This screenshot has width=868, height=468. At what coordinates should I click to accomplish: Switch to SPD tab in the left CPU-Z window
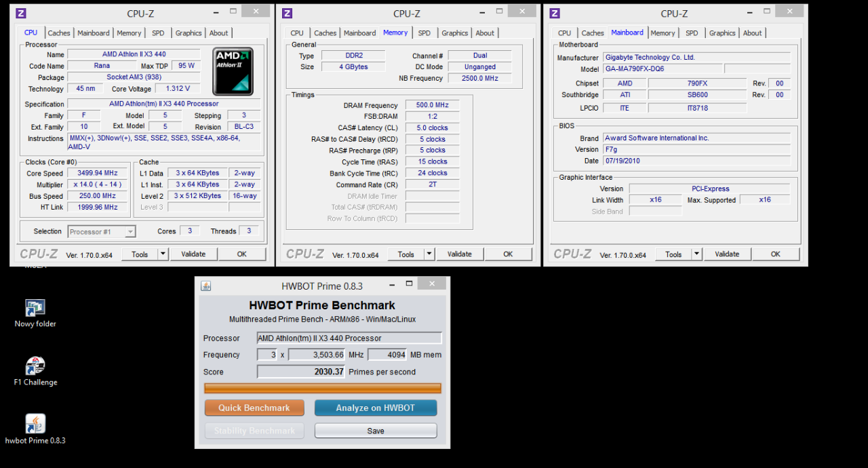158,33
